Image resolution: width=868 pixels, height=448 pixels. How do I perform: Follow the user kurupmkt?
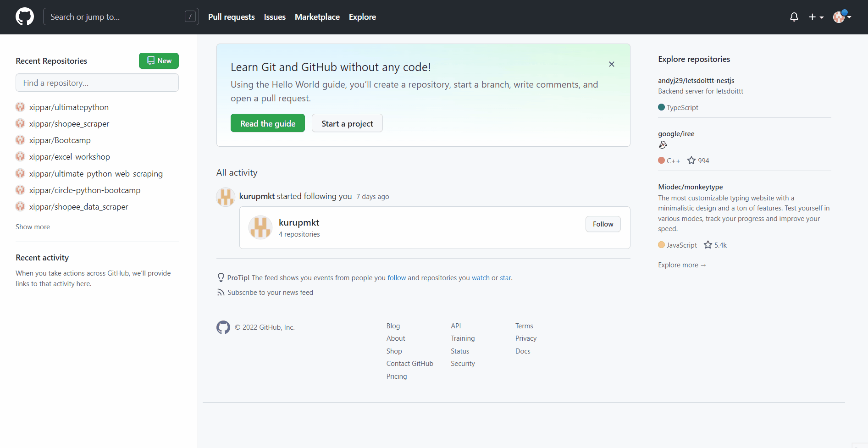[x=603, y=224]
